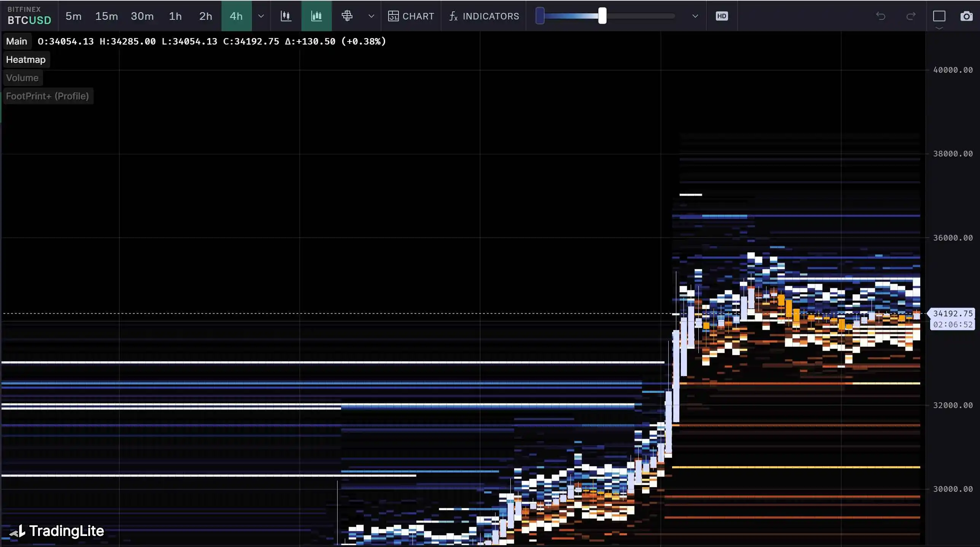Open the INDICATORS panel

tap(484, 16)
